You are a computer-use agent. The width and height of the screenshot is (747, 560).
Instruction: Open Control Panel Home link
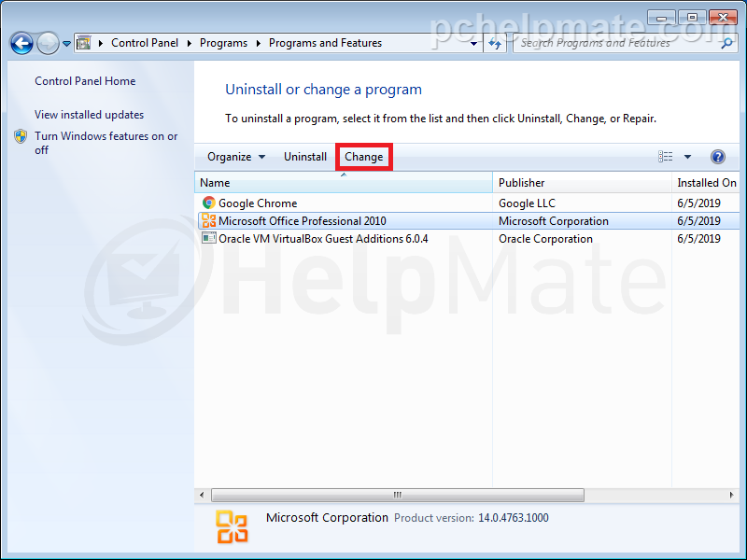pos(85,81)
